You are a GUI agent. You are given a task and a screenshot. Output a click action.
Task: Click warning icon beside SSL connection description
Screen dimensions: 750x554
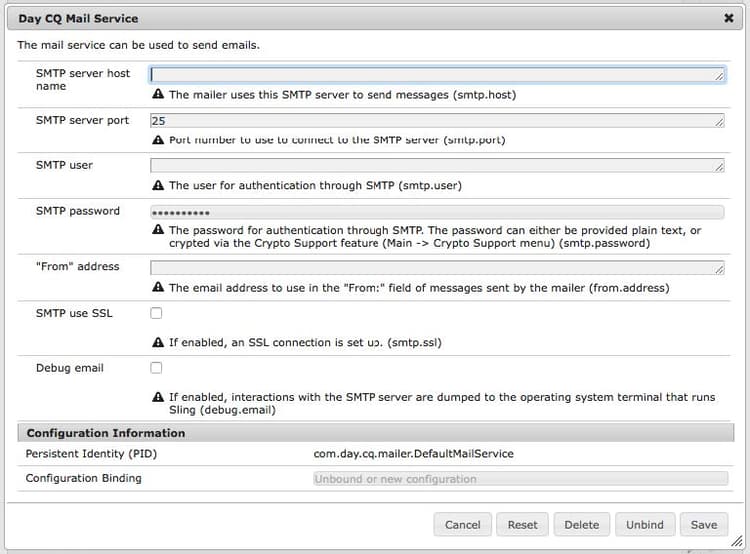point(158,342)
